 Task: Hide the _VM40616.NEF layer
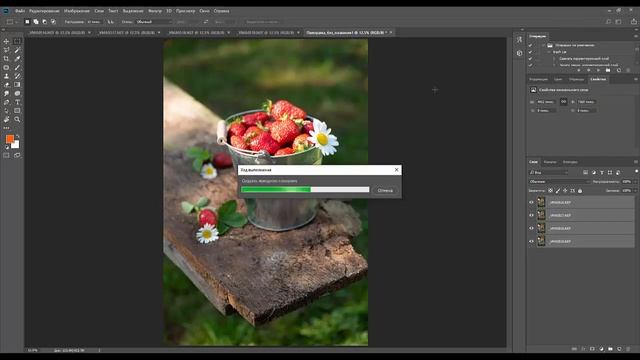pyautogui.click(x=531, y=202)
